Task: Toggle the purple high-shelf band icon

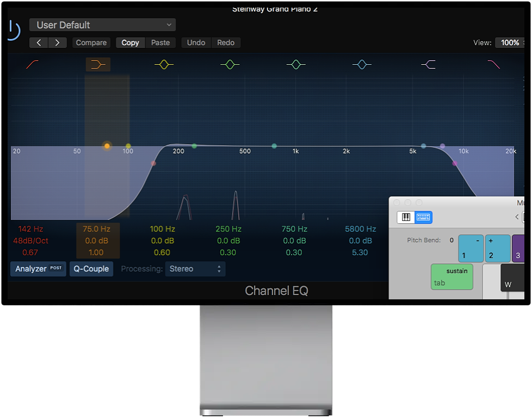Action: [428, 64]
